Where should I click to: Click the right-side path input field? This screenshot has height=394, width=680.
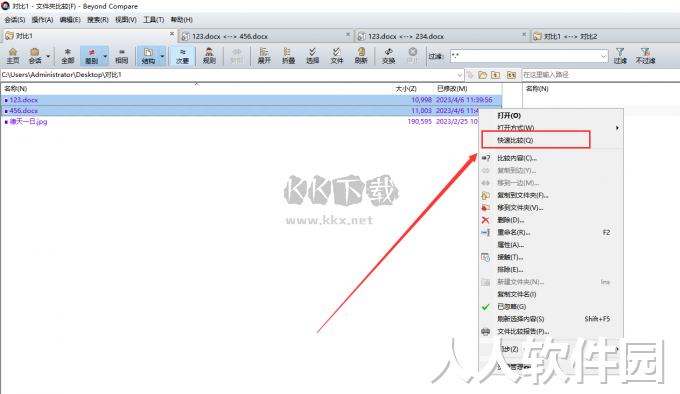pos(600,75)
